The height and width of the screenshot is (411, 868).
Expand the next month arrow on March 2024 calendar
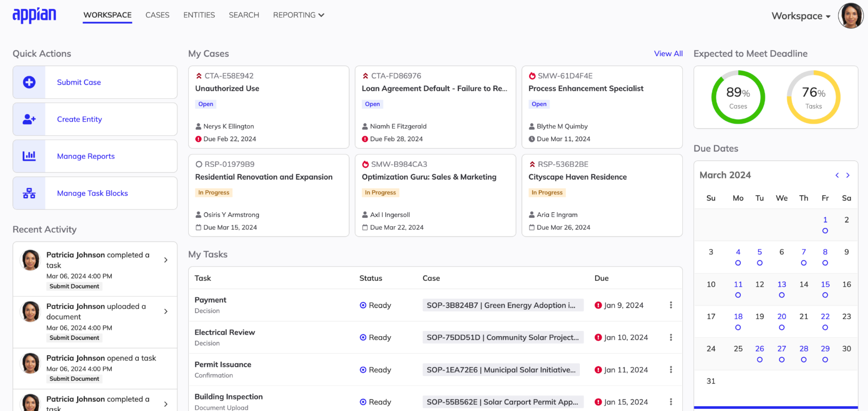(849, 175)
